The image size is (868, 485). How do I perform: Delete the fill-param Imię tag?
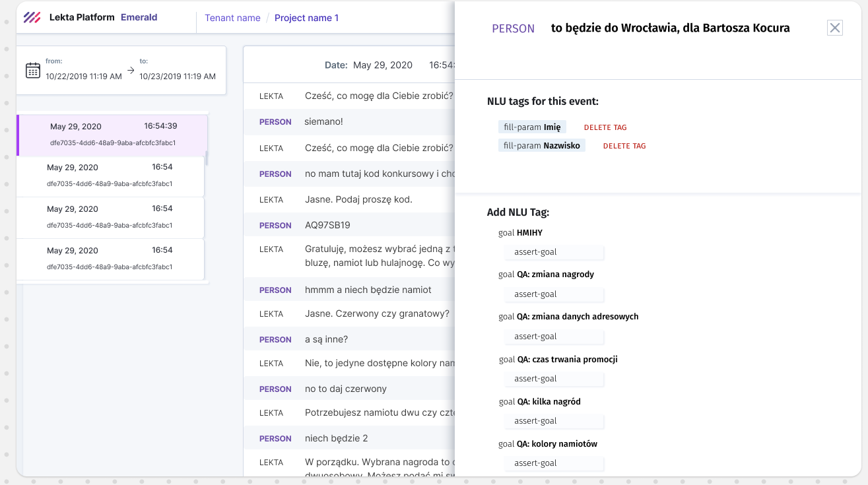(605, 127)
